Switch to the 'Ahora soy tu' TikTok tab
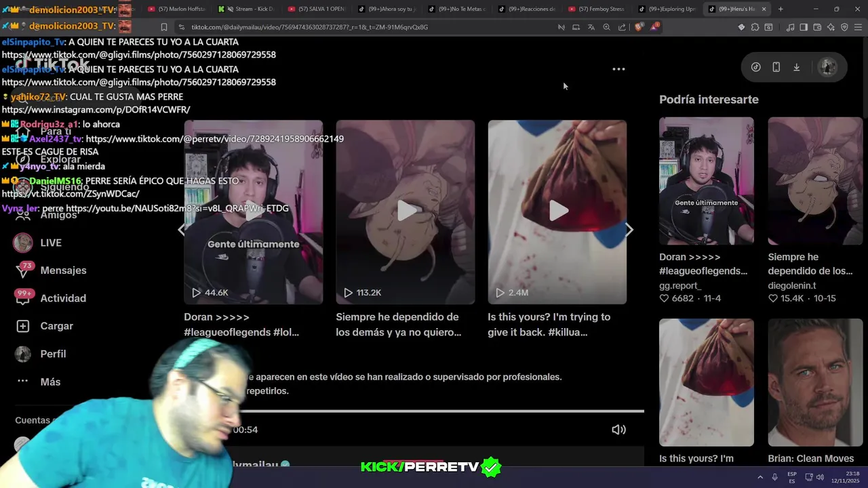Screen dimensions: 868x488 [x=387, y=9]
